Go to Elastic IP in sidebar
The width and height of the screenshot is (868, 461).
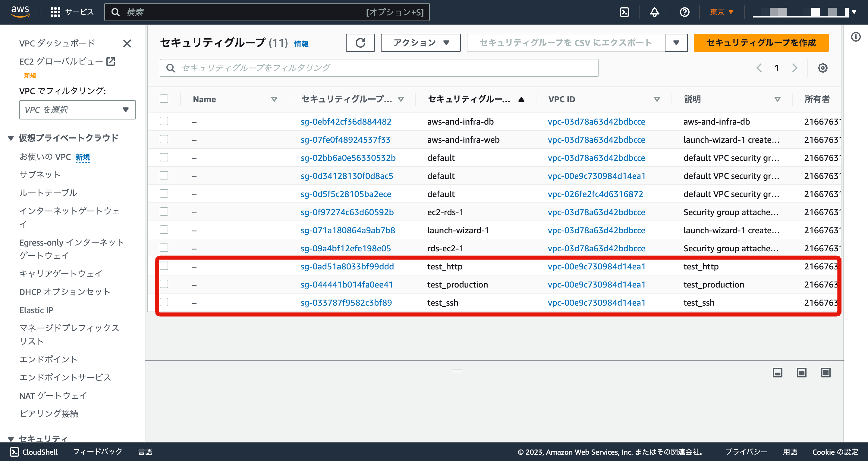[36, 310]
